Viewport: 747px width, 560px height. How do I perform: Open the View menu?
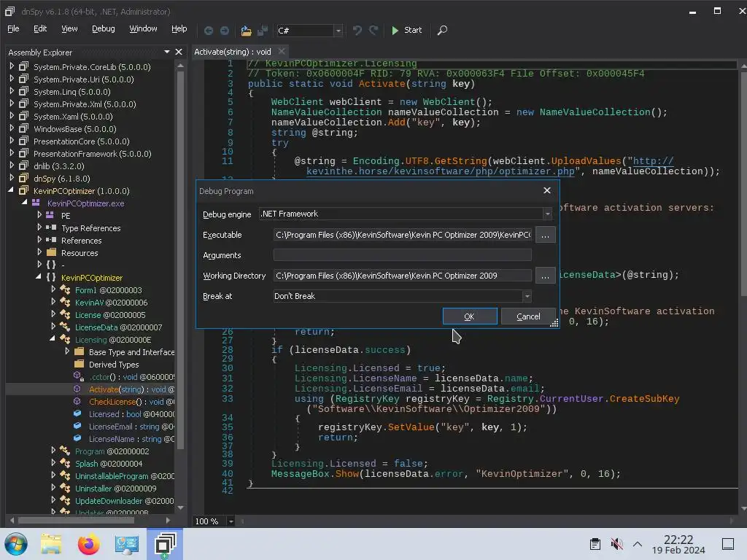click(69, 28)
